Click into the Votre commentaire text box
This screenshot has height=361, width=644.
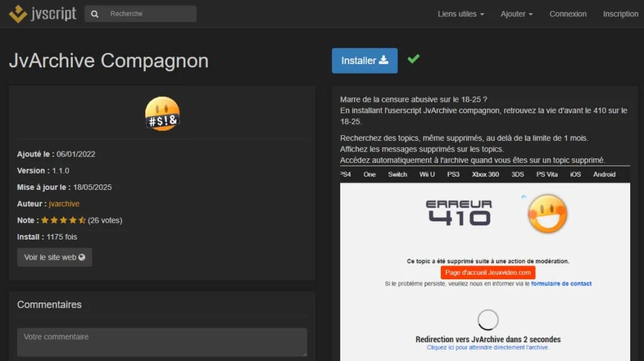[162, 342]
